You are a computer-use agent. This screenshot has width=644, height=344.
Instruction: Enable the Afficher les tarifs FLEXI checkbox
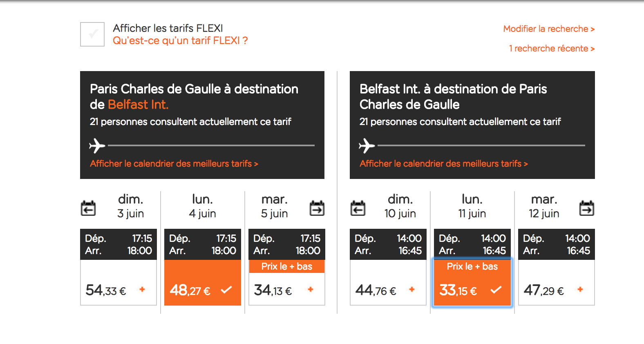[x=92, y=34]
